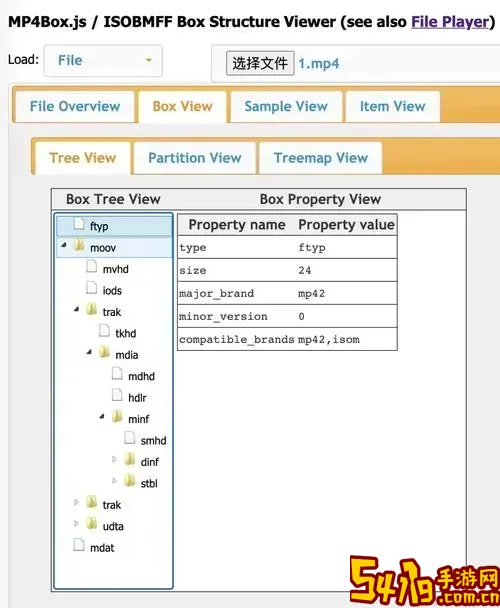The image size is (500, 608).
Task: Click the stbl folder icon
Action: coord(130,481)
